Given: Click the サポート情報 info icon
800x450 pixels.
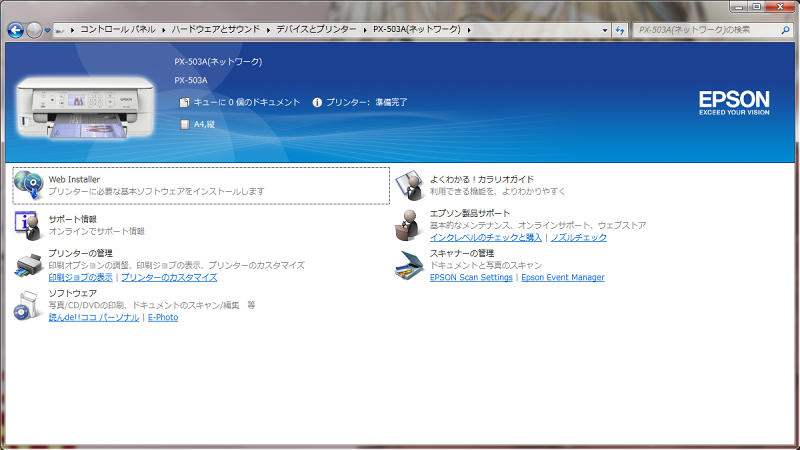Looking at the screenshot, I should [28, 223].
